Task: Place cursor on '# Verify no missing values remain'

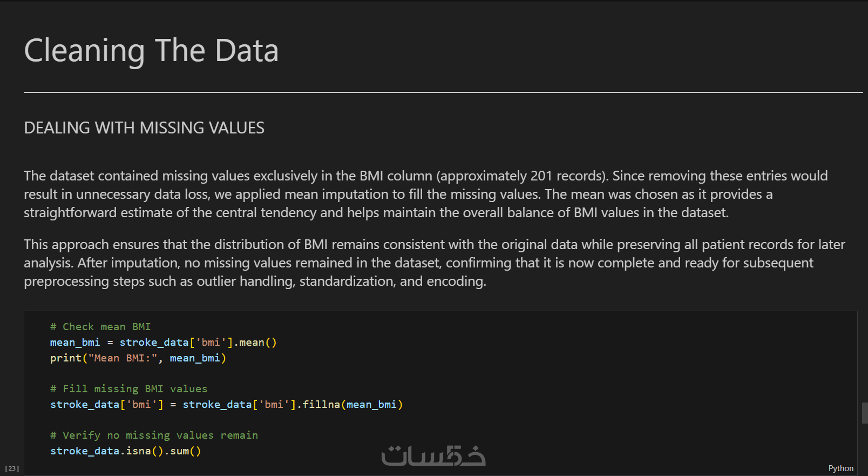Action: point(154,435)
